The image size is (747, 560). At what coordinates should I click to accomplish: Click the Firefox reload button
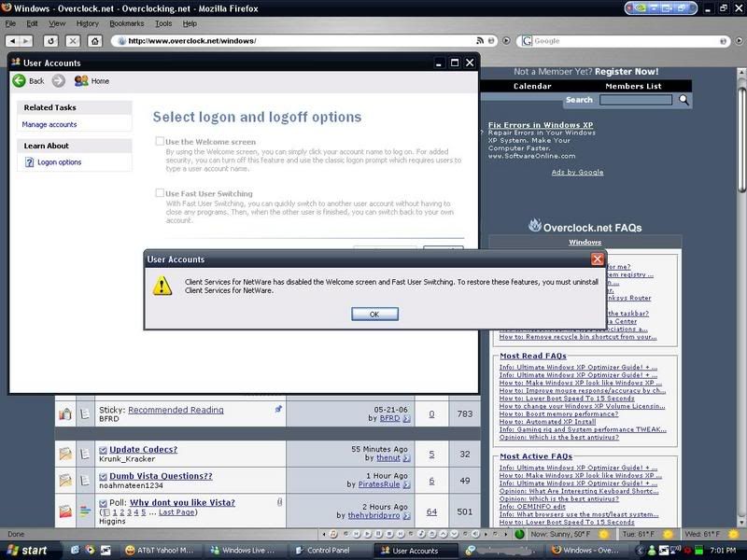[x=50, y=41]
